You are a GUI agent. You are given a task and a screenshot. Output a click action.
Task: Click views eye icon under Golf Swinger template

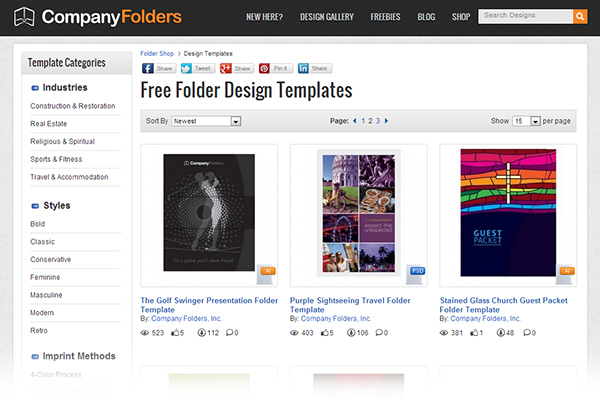coord(145,333)
